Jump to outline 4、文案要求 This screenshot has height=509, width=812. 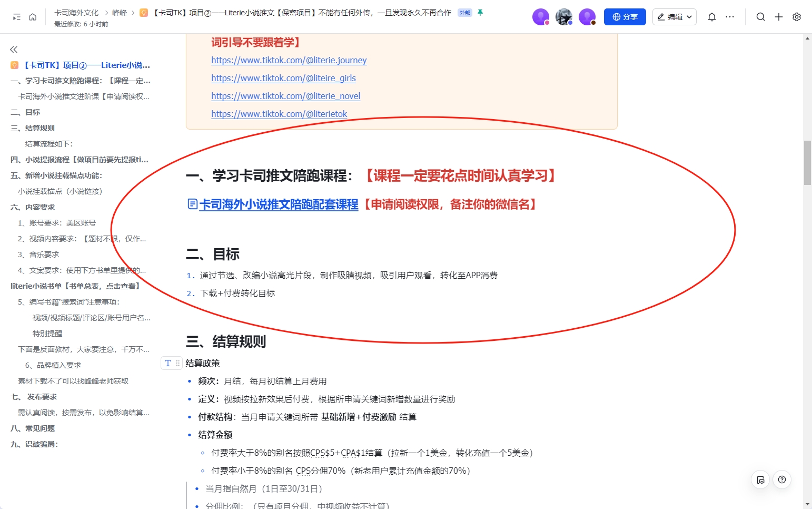[x=82, y=270]
